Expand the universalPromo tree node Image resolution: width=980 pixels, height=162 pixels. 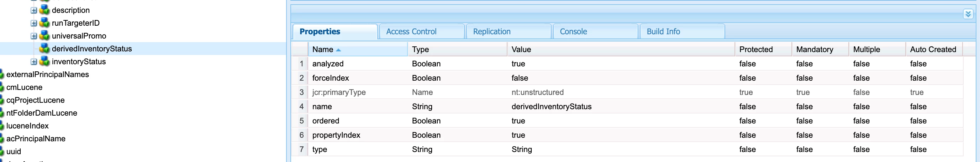coord(34,36)
